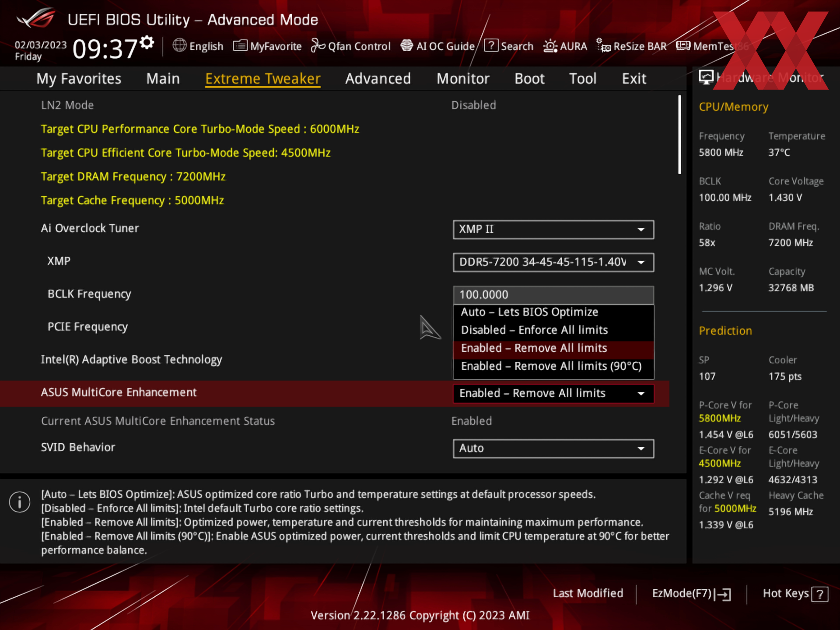Click the date 02/03/2023 Friday
The image size is (840, 630).
[x=40, y=50]
